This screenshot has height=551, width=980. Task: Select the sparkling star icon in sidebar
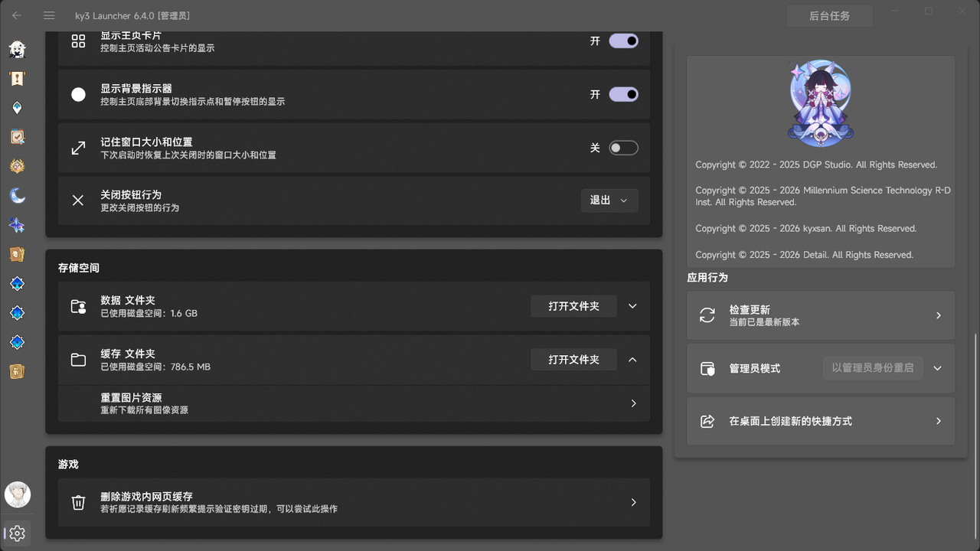tap(17, 224)
